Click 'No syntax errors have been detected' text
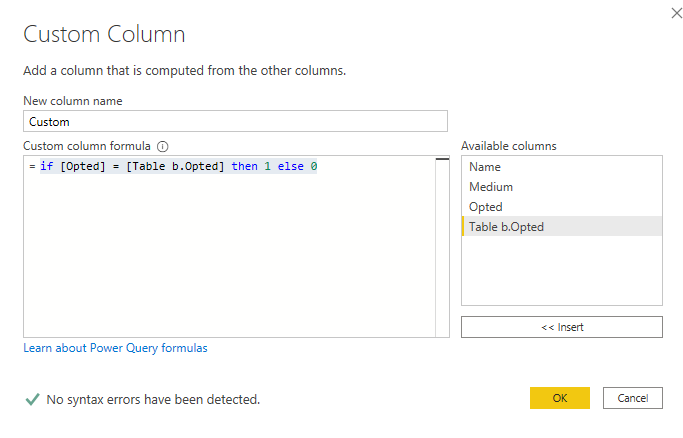 click(153, 399)
